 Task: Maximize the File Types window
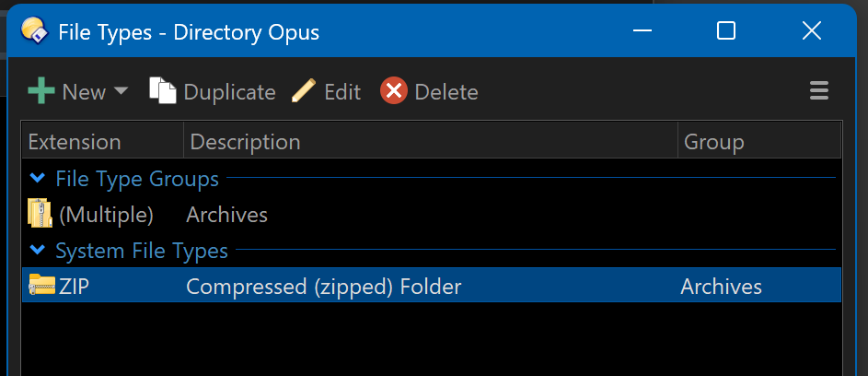point(725,31)
